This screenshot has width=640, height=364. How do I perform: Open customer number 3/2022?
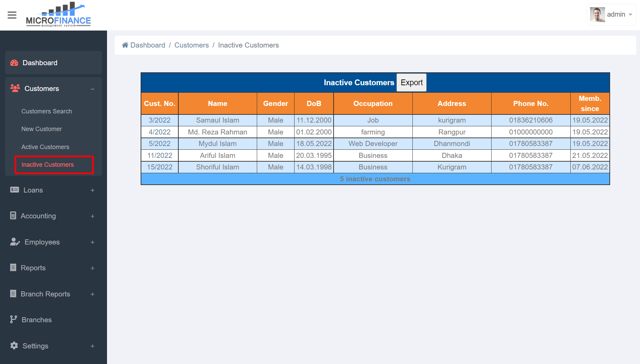point(160,120)
